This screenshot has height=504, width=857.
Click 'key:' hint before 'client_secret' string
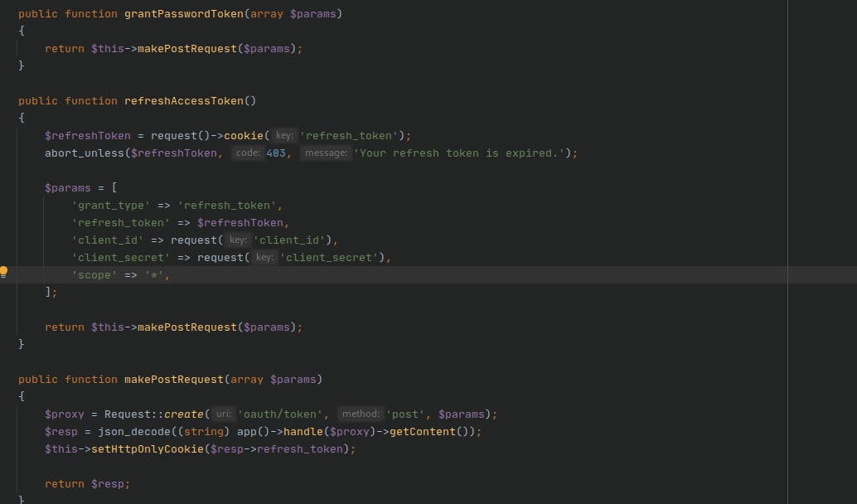264,258
